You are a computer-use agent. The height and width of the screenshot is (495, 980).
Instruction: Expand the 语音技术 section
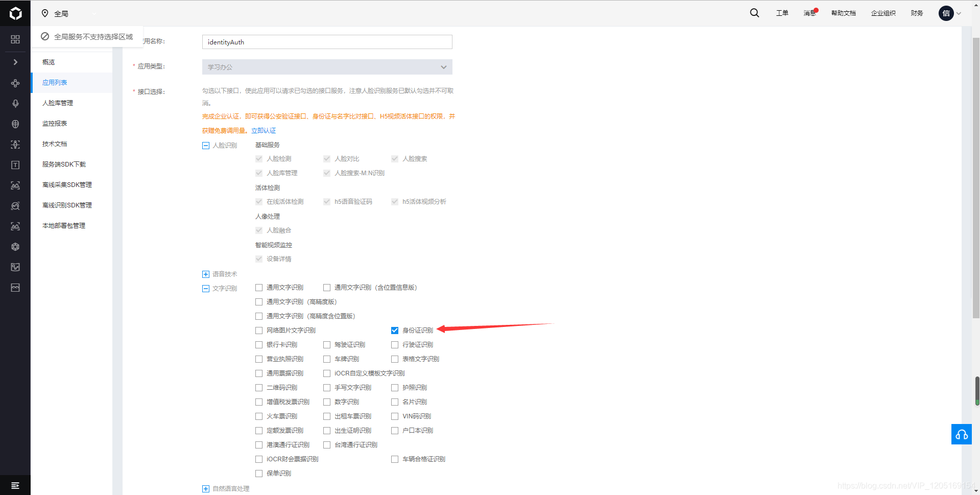pyautogui.click(x=205, y=274)
